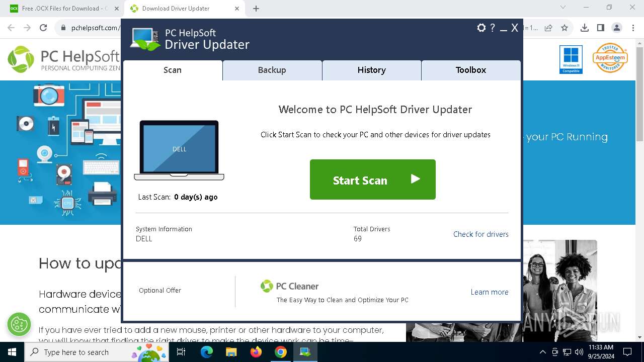Image resolution: width=644 pixels, height=362 pixels.
Task: Go forward in Chrome
Action: point(27,28)
